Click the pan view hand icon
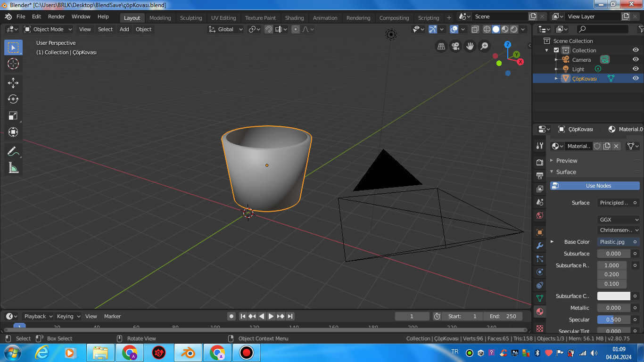 [470, 46]
